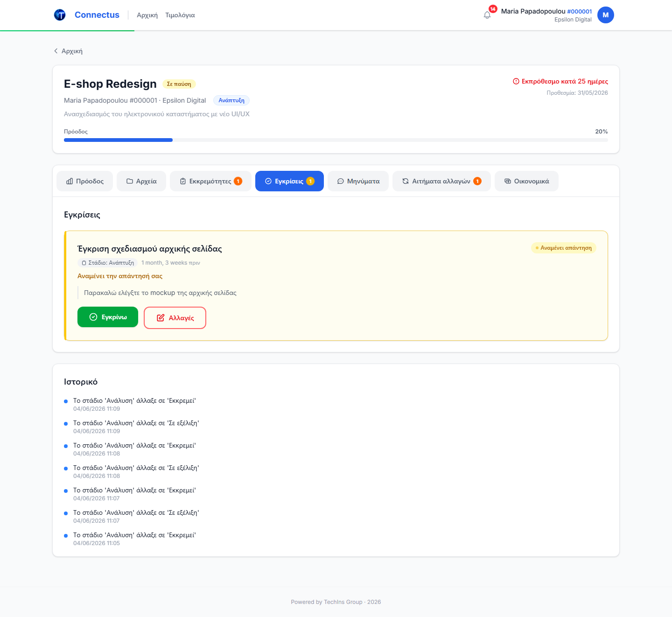The image size is (672, 617).
Task: Click the Παρακαλώ ελέγξτε το mockup message
Action: (160, 293)
